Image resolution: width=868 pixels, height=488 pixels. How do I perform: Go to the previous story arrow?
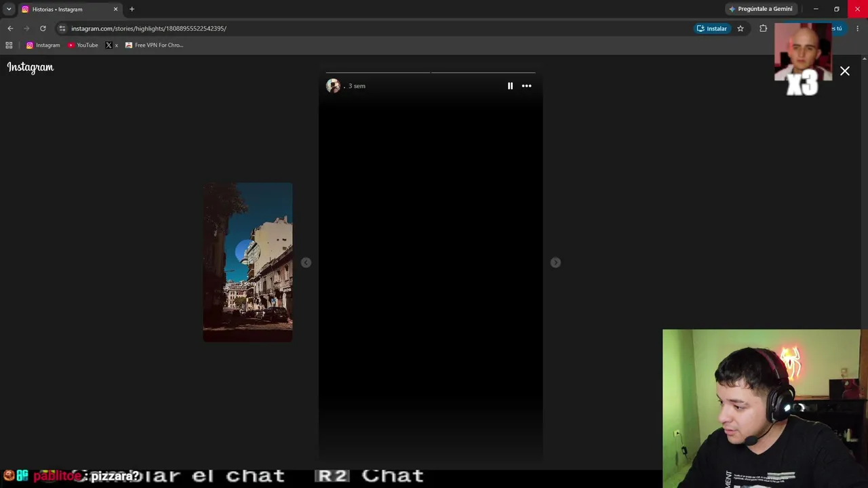click(306, 262)
